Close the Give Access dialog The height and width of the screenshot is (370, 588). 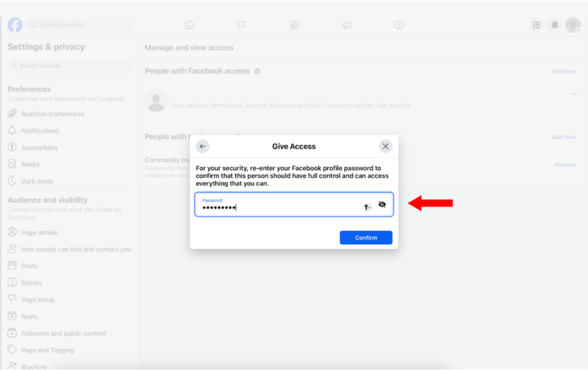pyautogui.click(x=385, y=147)
